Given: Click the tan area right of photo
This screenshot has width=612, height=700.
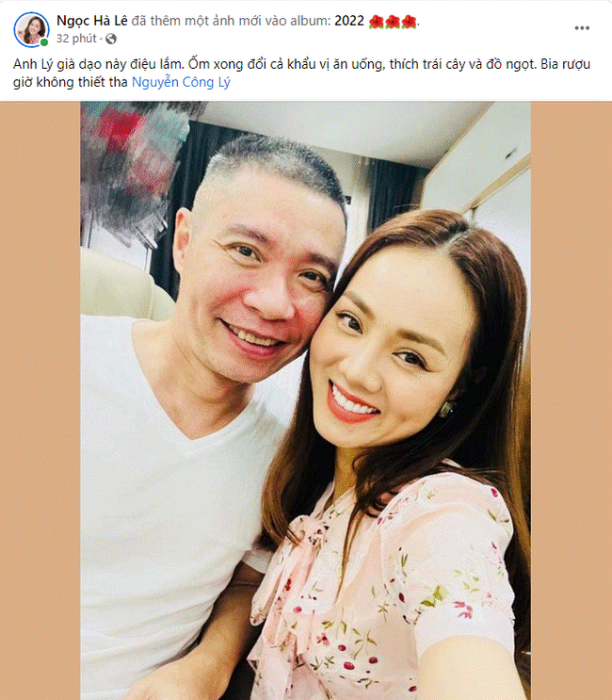Looking at the screenshot, I should point(572,400).
